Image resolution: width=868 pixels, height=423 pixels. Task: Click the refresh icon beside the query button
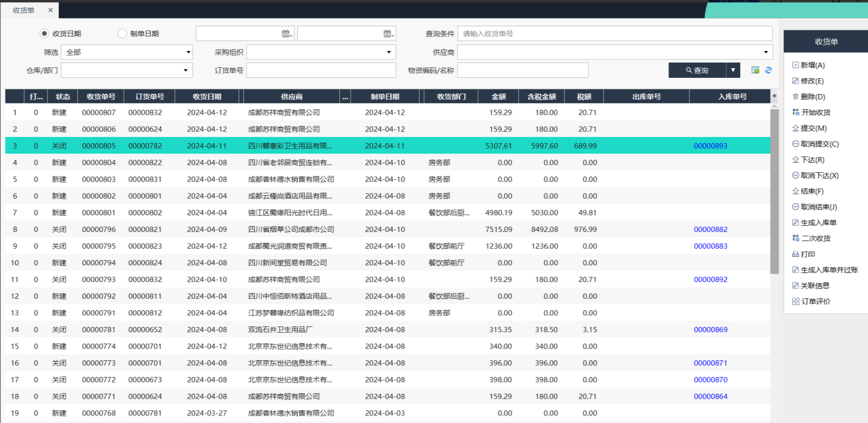[x=768, y=70]
